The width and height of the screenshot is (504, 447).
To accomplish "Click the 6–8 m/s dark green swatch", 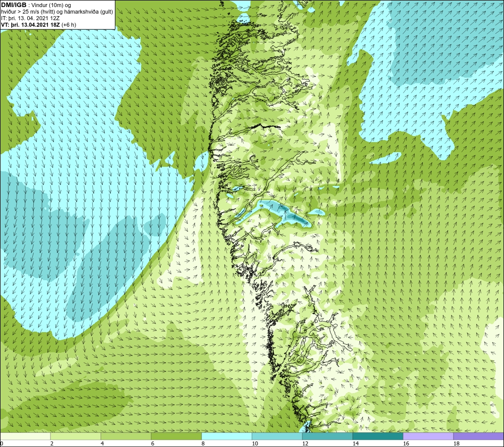I will (176, 436).
